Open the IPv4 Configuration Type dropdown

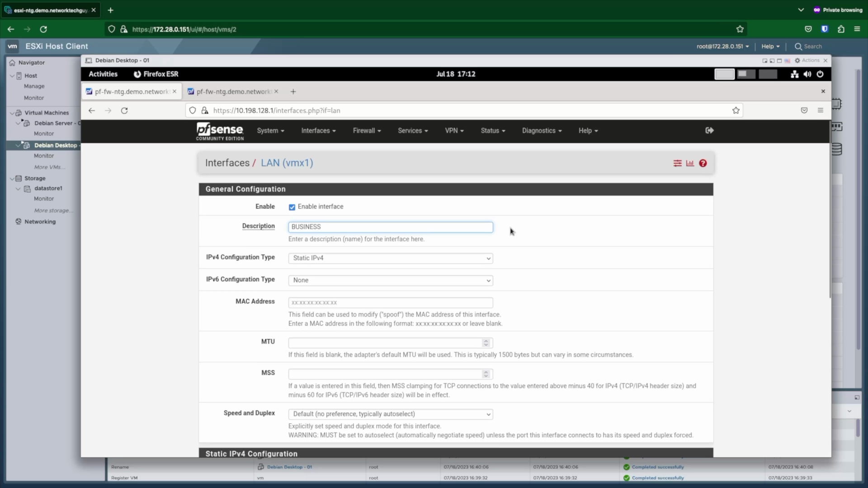[391, 258]
